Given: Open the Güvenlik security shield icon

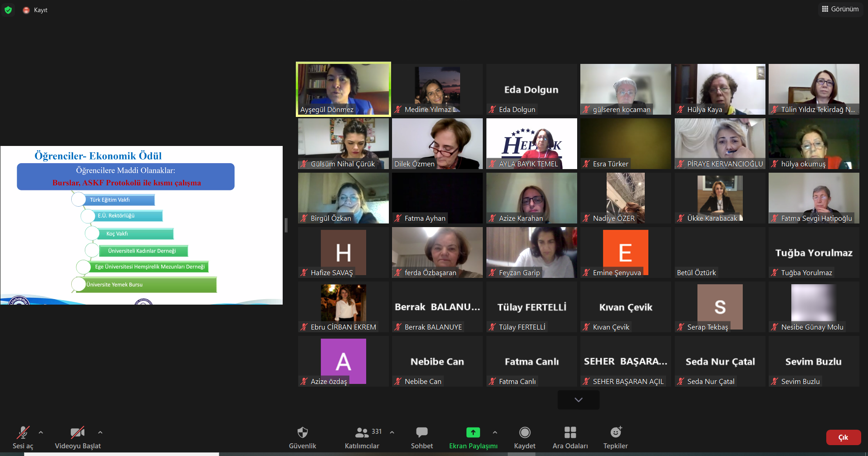Looking at the screenshot, I should pyautogui.click(x=302, y=433).
